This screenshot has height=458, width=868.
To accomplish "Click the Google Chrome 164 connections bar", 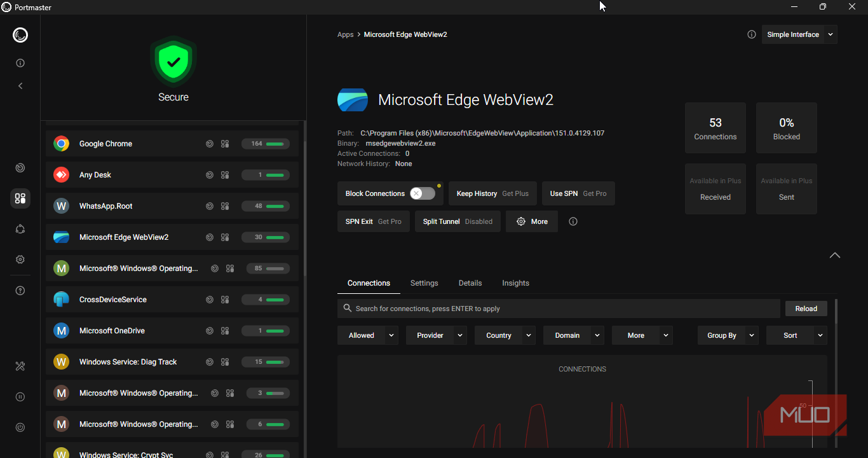I will pos(266,144).
